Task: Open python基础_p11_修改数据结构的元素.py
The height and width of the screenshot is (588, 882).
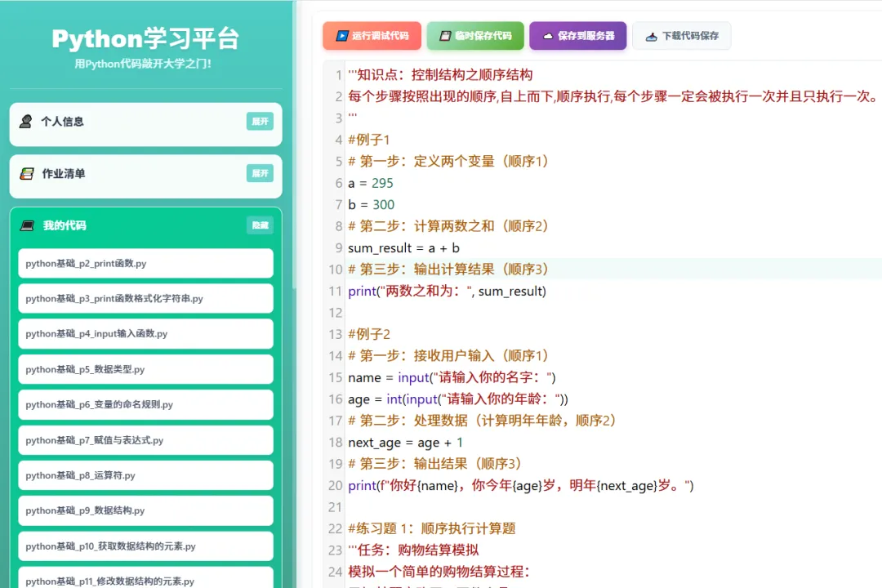Action: [x=145, y=578]
